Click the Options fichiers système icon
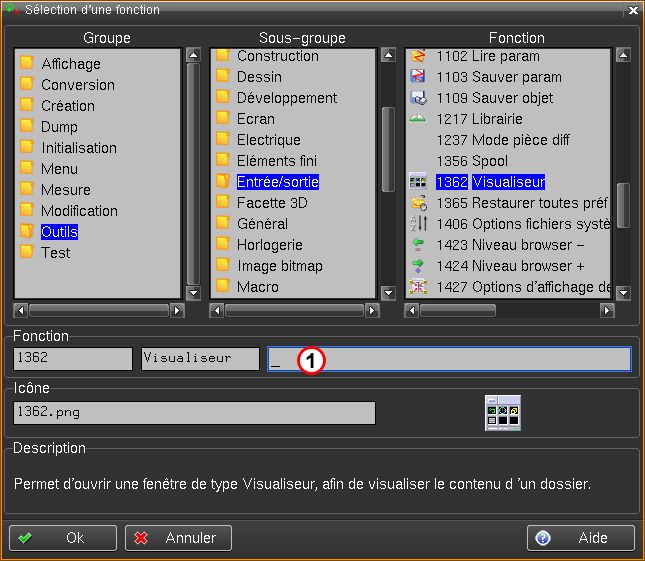The image size is (645, 561). tap(419, 224)
